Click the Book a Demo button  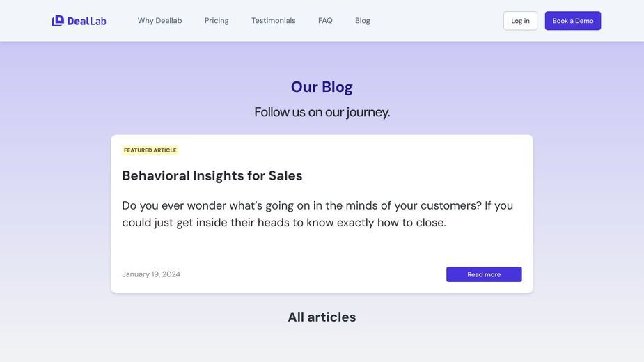pos(573,21)
